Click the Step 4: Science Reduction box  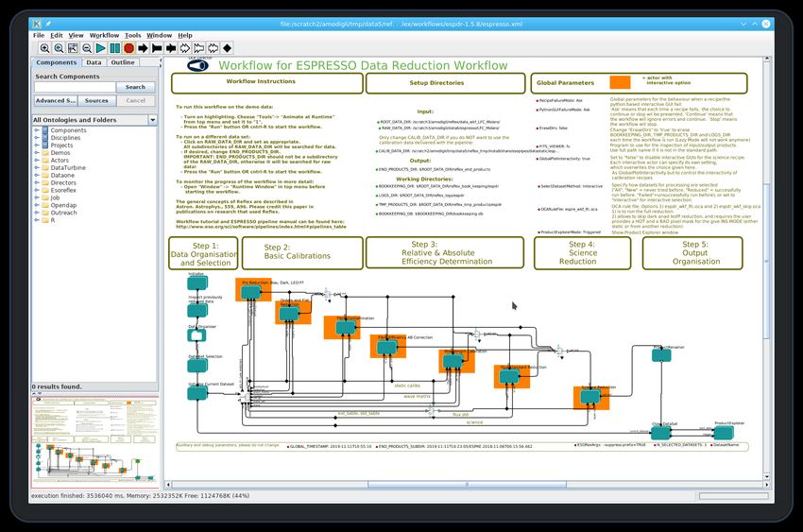click(582, 253)
